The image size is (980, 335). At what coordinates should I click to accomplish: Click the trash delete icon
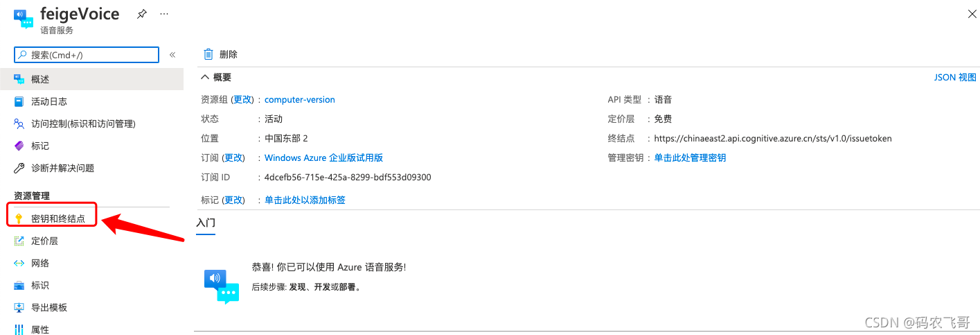[208, 54]
